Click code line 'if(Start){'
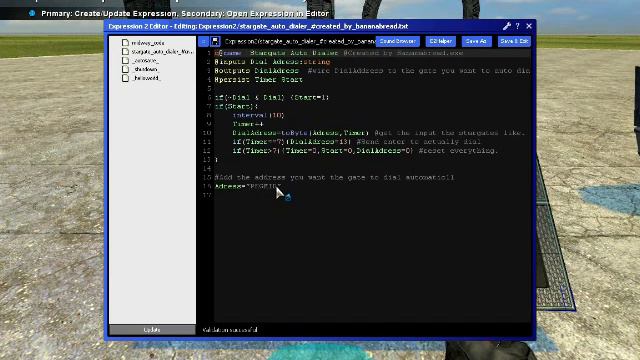The width and height of the screenshot is (640, 360). pos(236,106)
